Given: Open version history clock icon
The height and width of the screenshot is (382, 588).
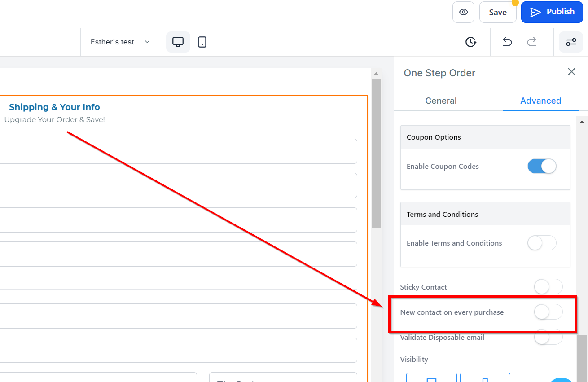Looking at the screenshot, I should pos(470,42).
